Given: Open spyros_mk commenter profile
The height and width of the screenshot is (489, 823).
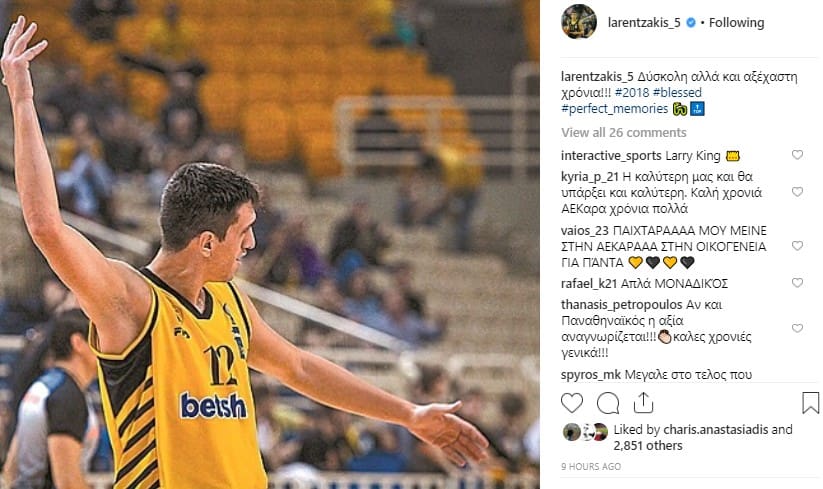Looking at the screenshot, I should (590, 375).
